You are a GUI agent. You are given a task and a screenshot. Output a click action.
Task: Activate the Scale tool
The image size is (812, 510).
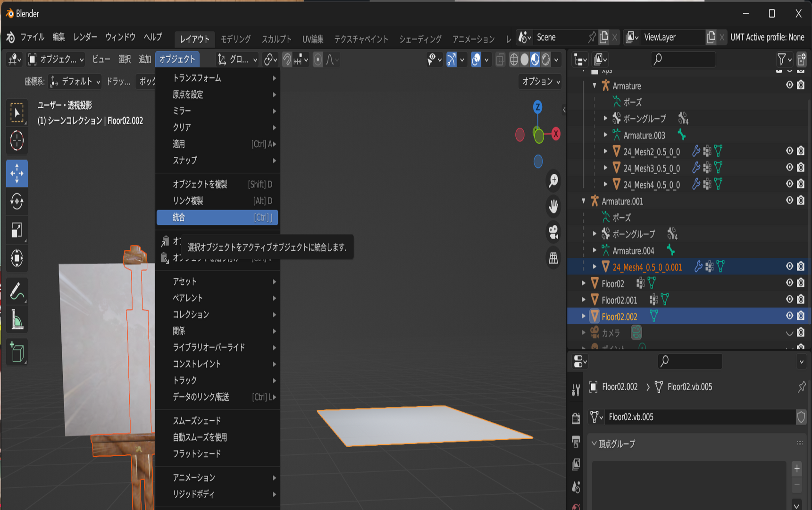17,230
